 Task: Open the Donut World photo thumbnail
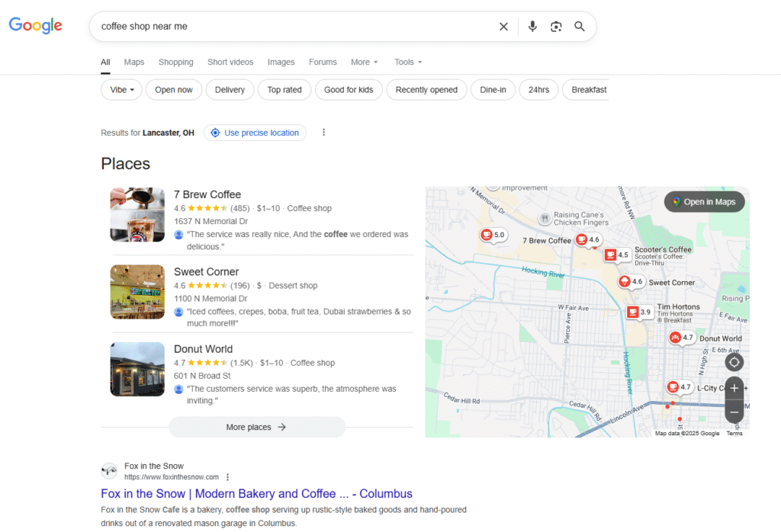tap(137, 370)
